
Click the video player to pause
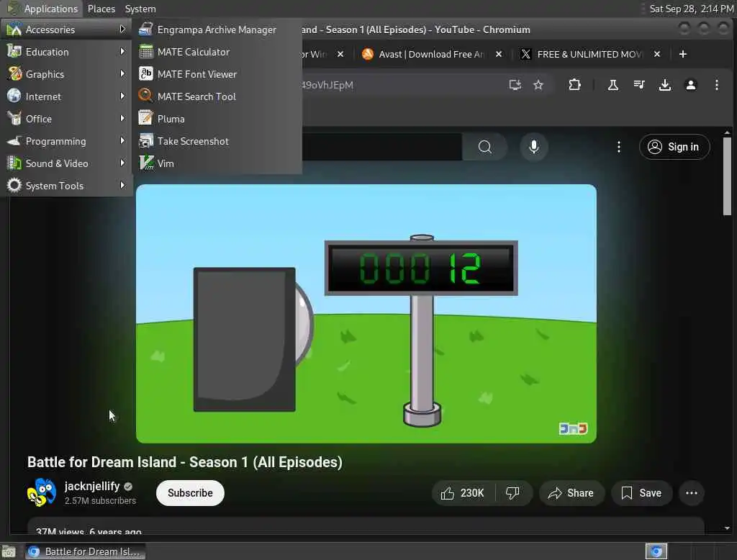(366, 314)
